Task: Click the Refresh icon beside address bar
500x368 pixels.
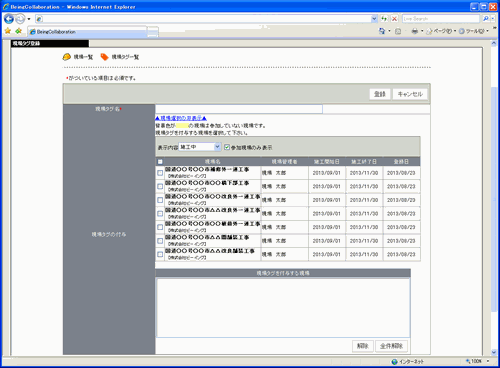Action: (384, 19)
